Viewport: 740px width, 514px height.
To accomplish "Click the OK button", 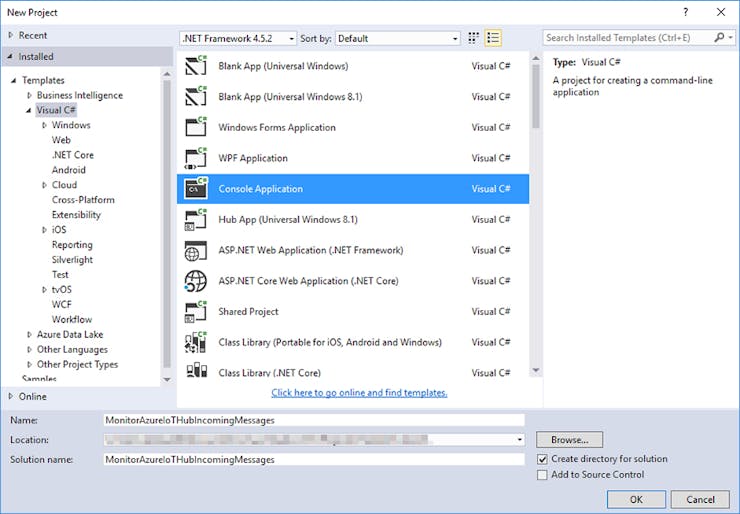I will click(636, 499).
